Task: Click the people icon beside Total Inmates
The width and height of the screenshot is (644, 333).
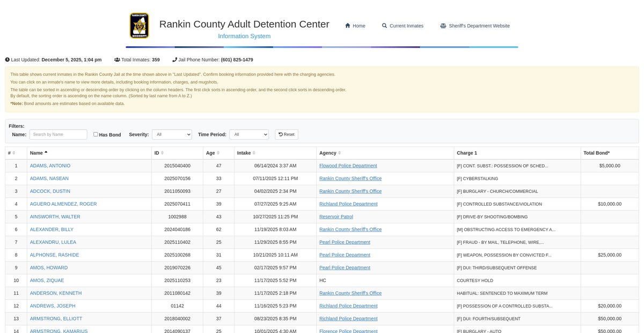Action: (117, 60)
